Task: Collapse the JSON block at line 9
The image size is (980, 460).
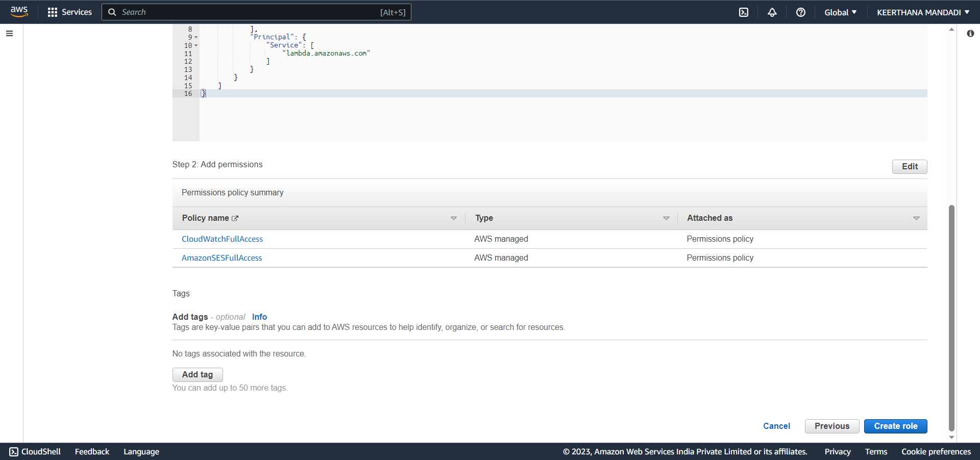Action: pos(196,37)
